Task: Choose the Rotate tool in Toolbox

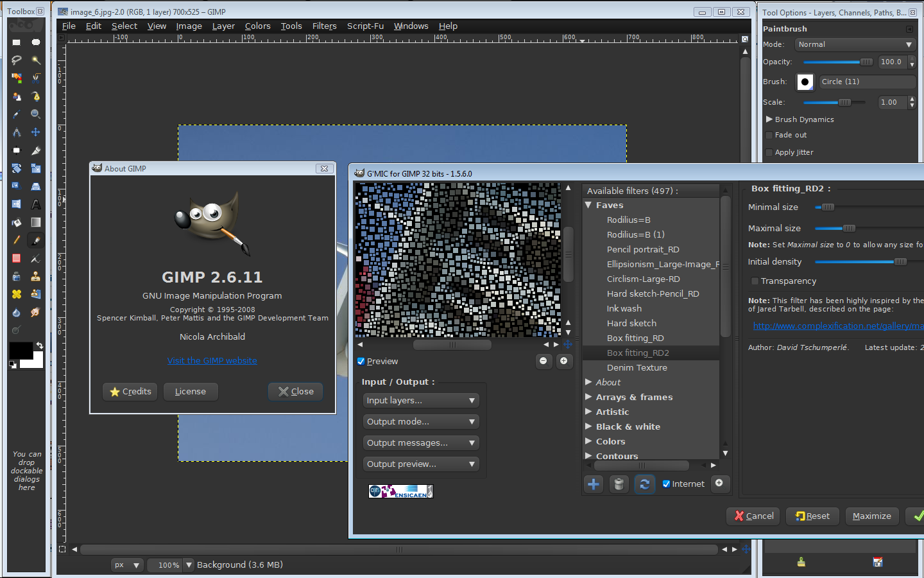Action: 17,168
